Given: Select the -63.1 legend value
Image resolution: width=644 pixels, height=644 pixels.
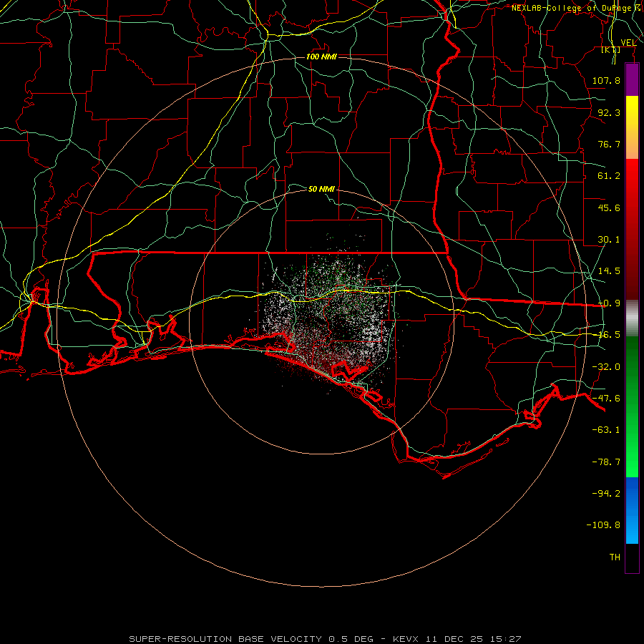Looking at the screenshot, I should coord(606,430).
